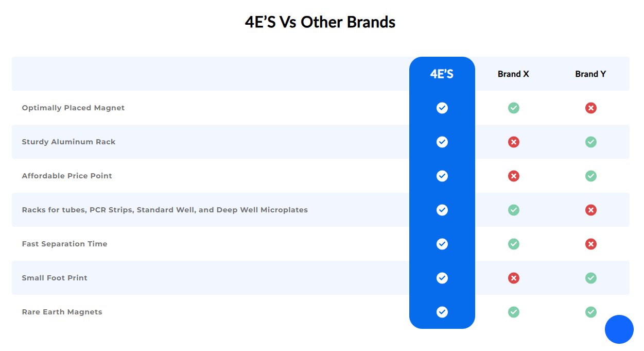Image resolution: width=644 pixels, height=351 pixels.
Task: Click 4E'S checkmark for Optimally Placed Magnet
Action: [442, 108]
